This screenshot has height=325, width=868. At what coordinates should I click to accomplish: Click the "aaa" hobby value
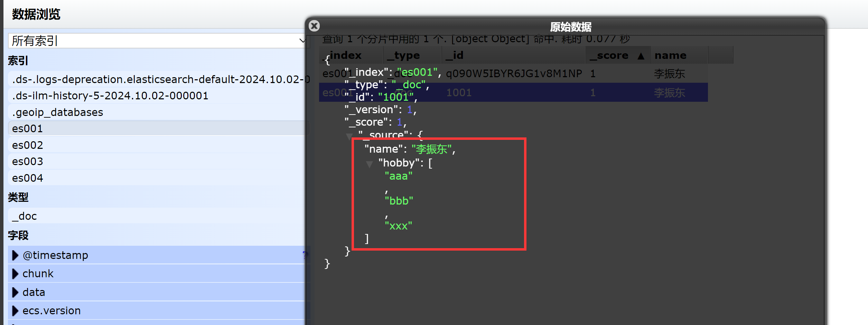[x=399, y=176]
